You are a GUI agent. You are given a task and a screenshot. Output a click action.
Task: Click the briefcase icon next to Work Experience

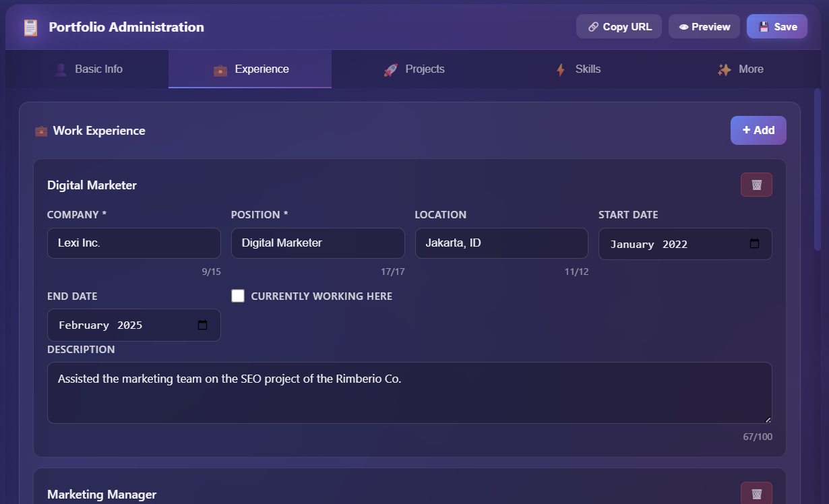(x=41, y=131)
